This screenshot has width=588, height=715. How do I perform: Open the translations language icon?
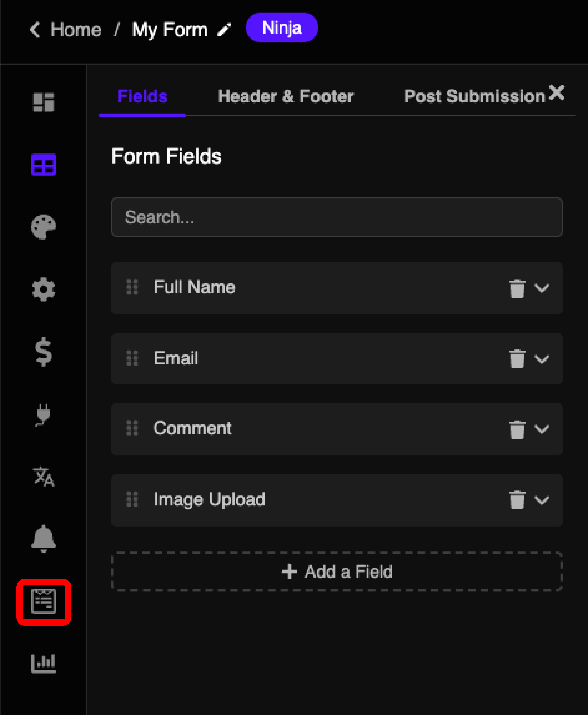[x=43, y=477]
